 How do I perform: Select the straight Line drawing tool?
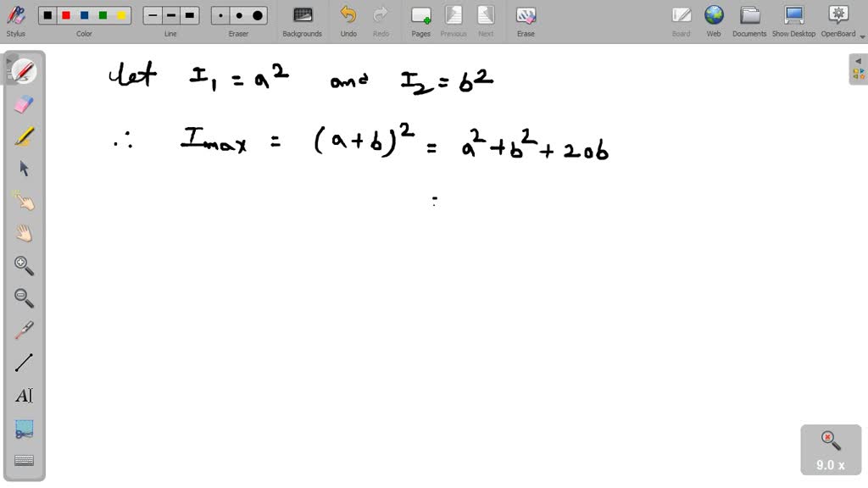[x=23, y=363]
